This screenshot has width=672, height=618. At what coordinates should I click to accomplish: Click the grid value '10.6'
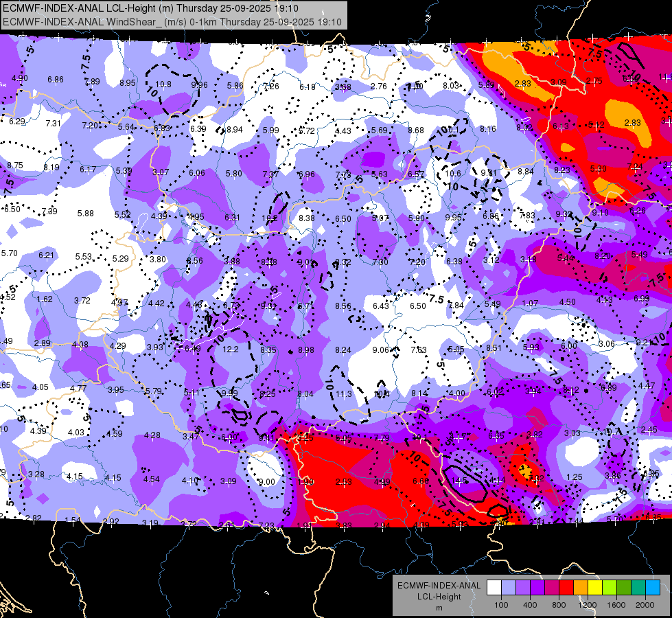coord(453,173)
